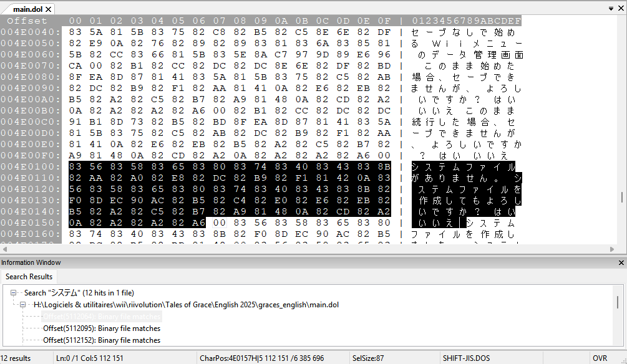Click the hex editor vertical scrollbar thumb
The image size is (627, 364).
click(622, 197)
